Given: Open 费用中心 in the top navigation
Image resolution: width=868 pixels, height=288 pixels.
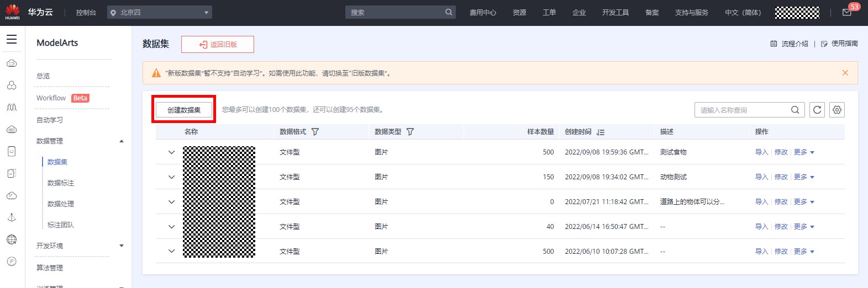Looking at the screenshot, I should (x=482, y=12).
